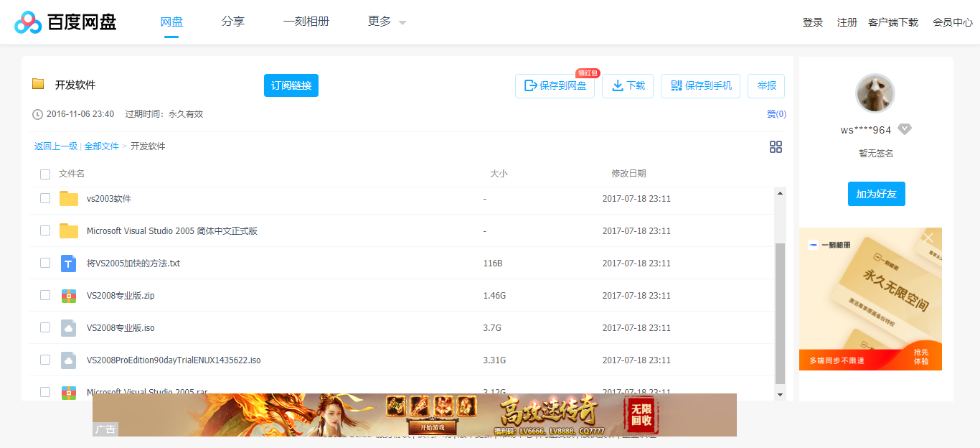Switch to grid view layout icon

(776, 146)
